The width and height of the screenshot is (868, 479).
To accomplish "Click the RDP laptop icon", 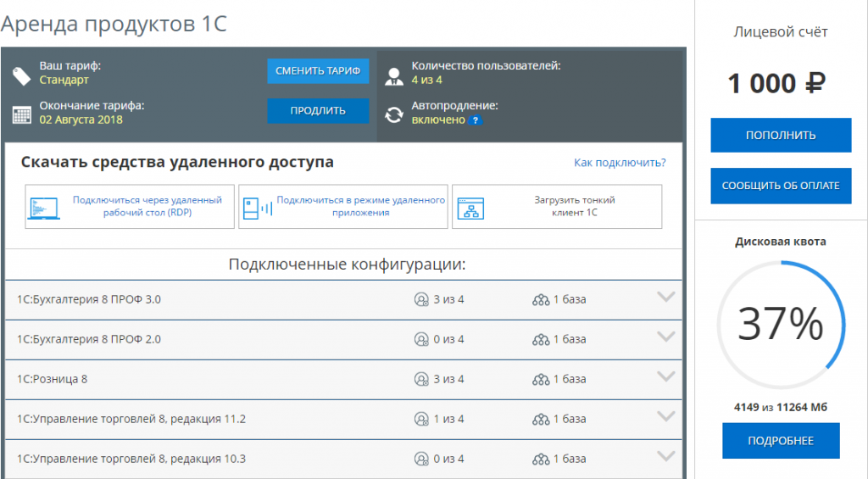I will [44, 209].
